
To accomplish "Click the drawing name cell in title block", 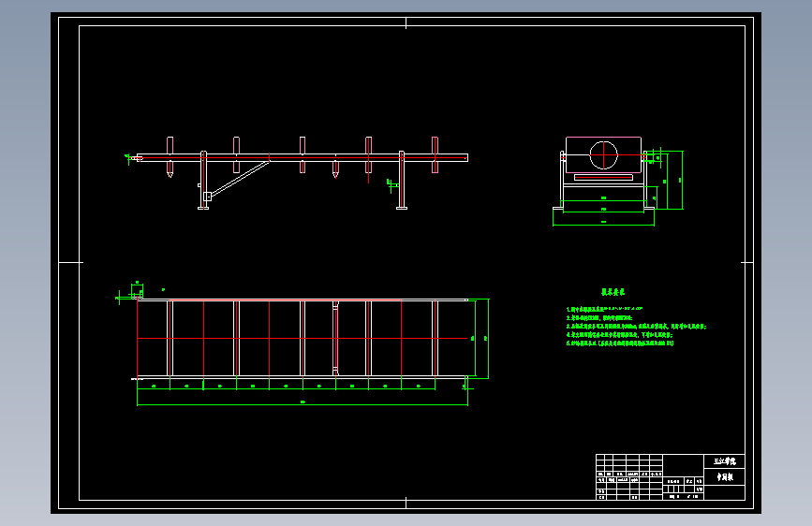I will click(x=725, y=476).
